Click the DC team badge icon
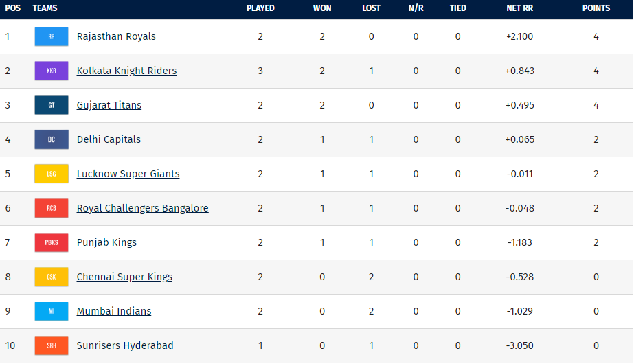 click(52, 139)
